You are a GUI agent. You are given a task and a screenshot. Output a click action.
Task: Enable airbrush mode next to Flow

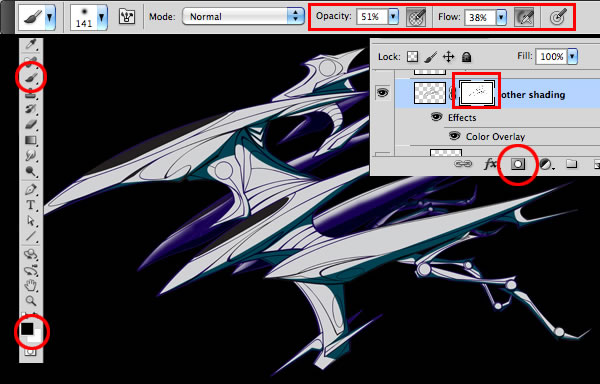[x=524, y=18]
